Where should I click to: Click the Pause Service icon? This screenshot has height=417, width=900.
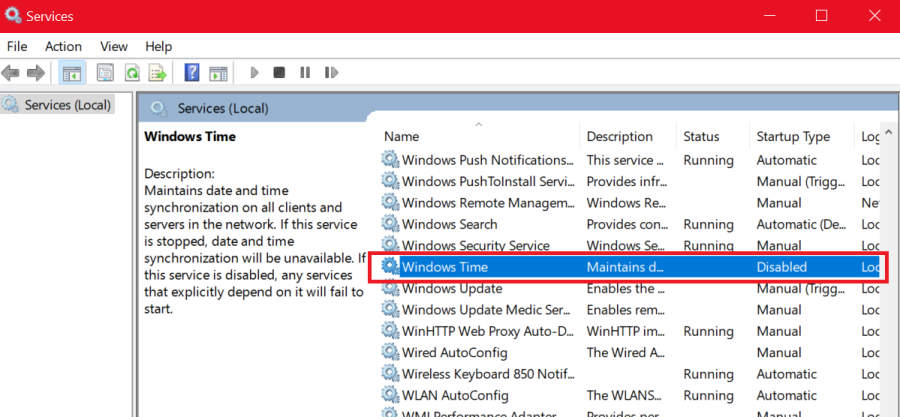pos(305,73)
